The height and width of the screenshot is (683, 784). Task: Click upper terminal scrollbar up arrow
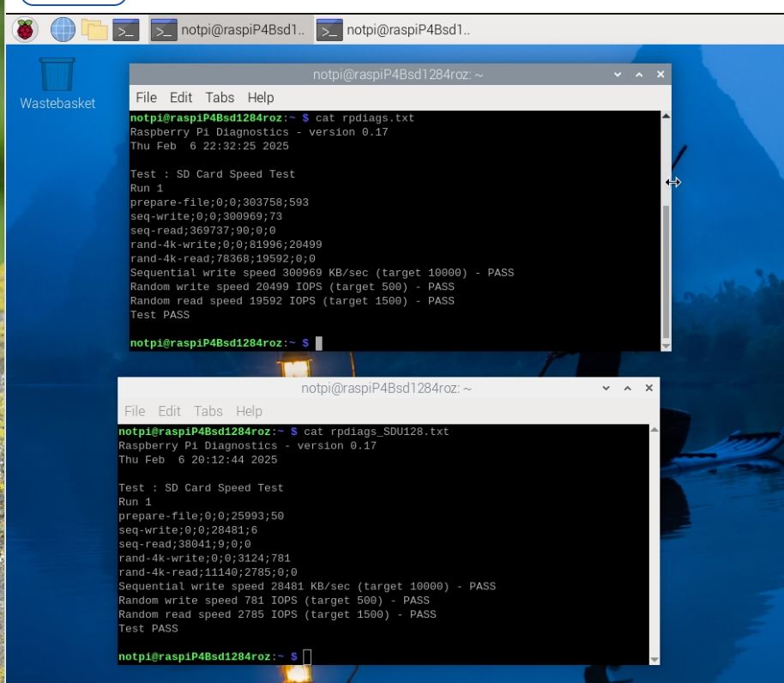click(666, 116)
